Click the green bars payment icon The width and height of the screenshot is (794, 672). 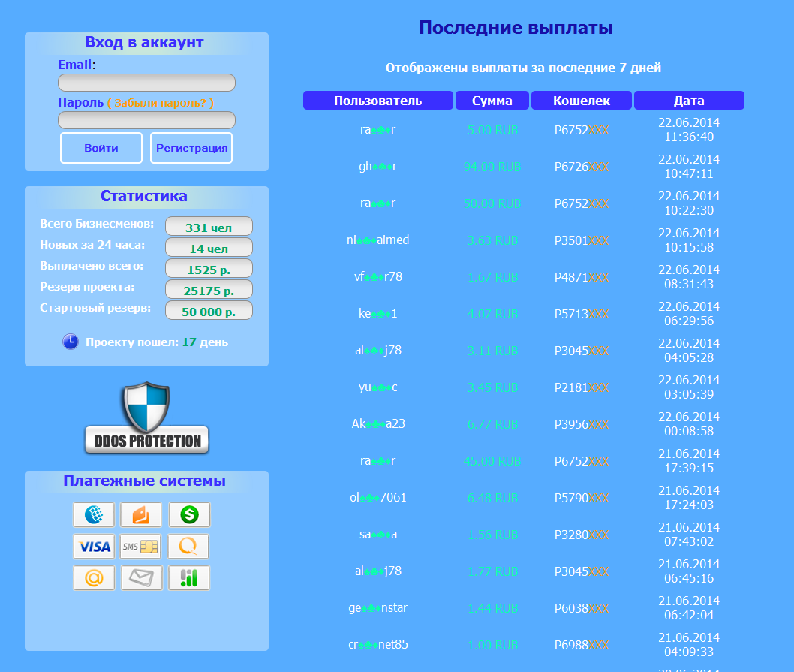[x=189, y=577]
